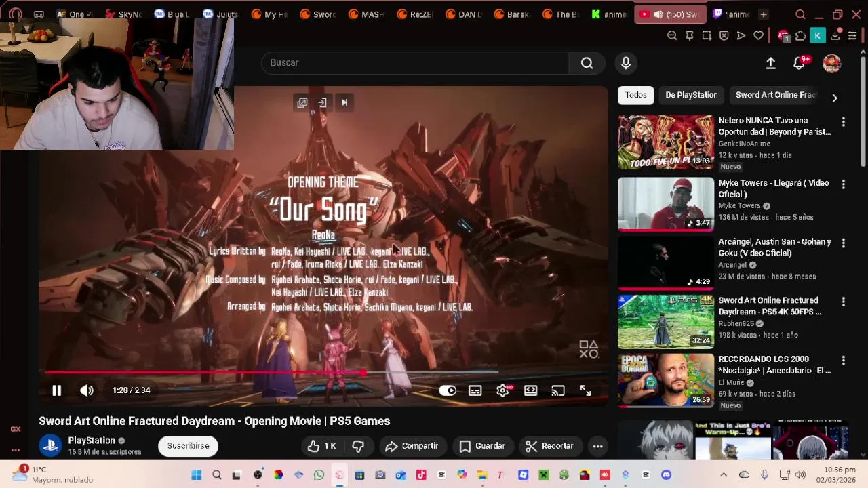Open Netero NUNCA Tuvo una Oportunidad thumbnail
868x488 pixels.
coord(666,142)
